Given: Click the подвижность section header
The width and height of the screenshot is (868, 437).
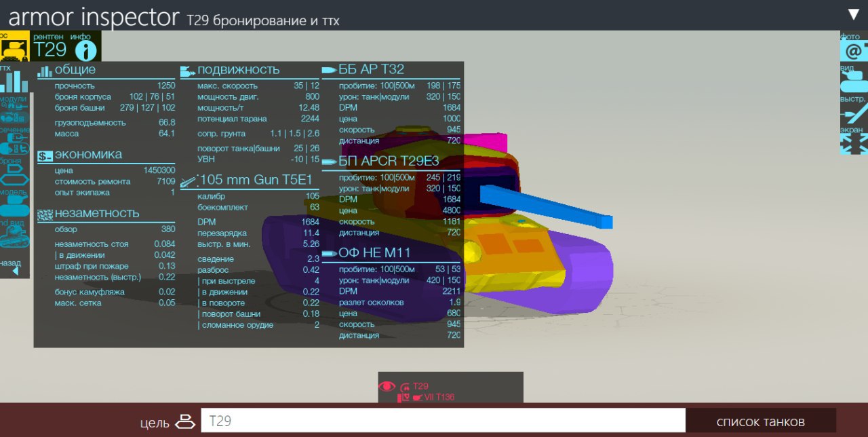Looking at the screenshot, I should (x=238, y=69).
